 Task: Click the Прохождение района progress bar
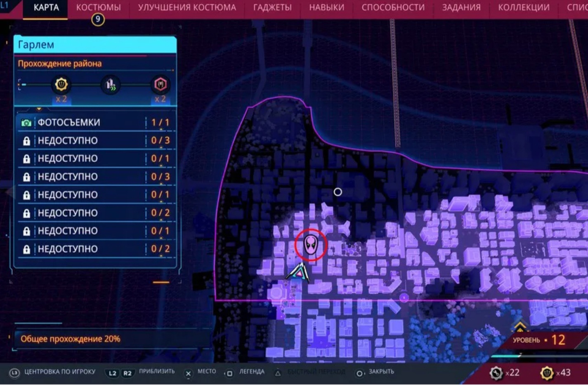[95, 85]
